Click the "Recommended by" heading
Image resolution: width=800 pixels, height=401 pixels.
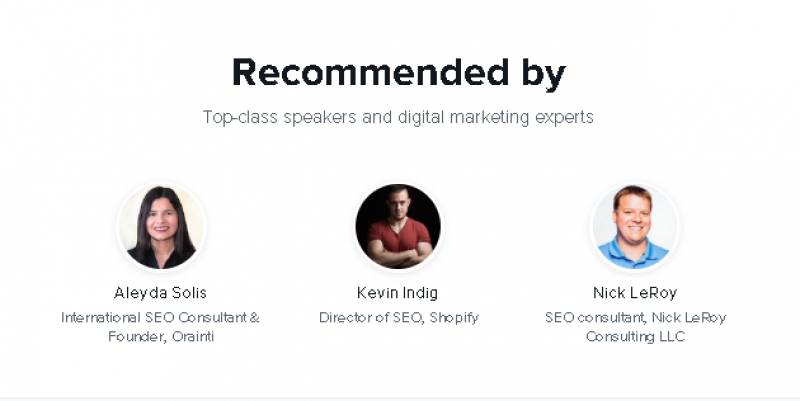pyautogui.click(x=398, y=73)
